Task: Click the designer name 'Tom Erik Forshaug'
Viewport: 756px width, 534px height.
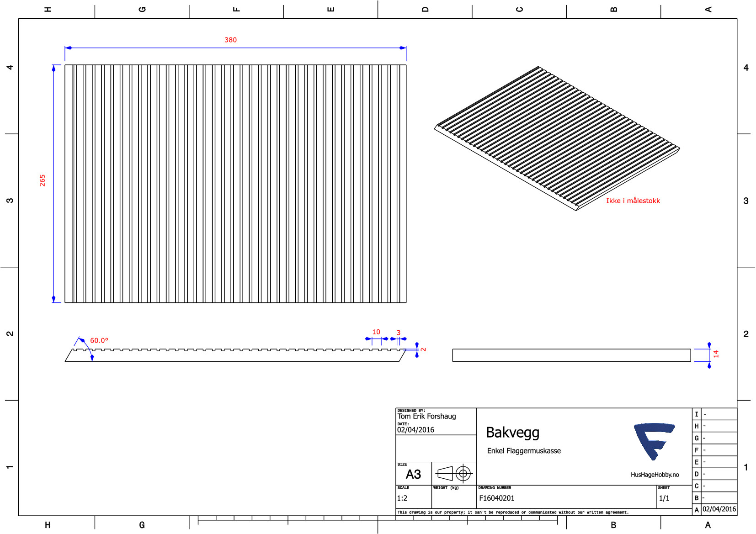Action: click(x=426, y=416)
